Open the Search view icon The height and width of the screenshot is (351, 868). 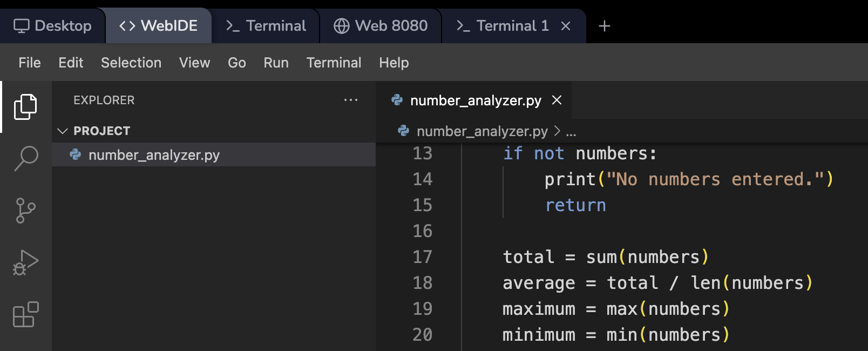click(x=25, y=159)
